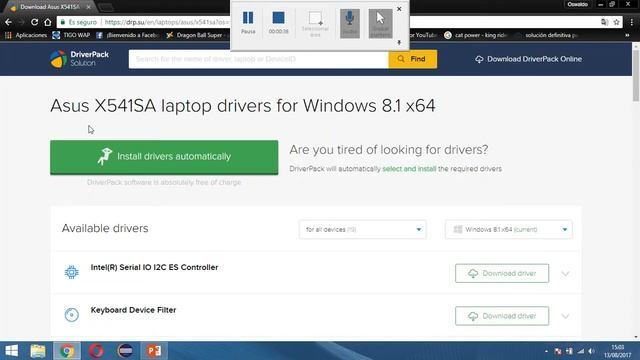This screenshot has height=360, width=640.
Task: Click the taskbar clock and date
Action: [x=618, y=351]
